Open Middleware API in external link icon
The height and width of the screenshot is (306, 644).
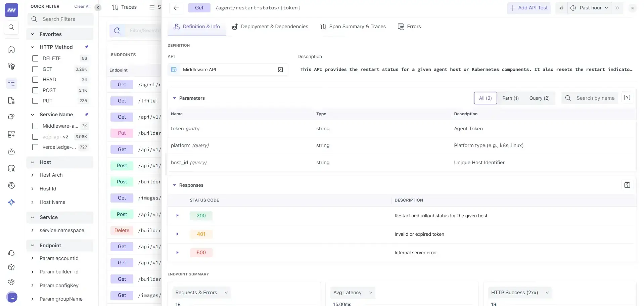tap(280, 70)
